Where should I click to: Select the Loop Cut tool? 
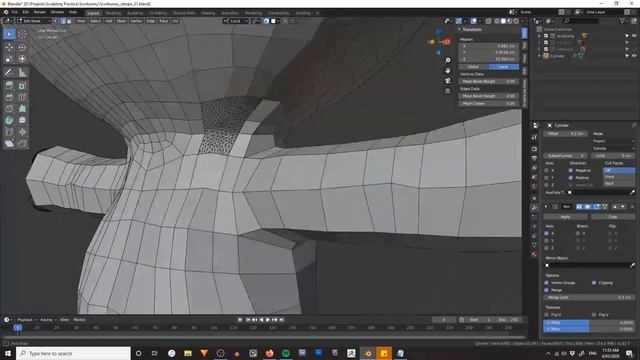22,97
